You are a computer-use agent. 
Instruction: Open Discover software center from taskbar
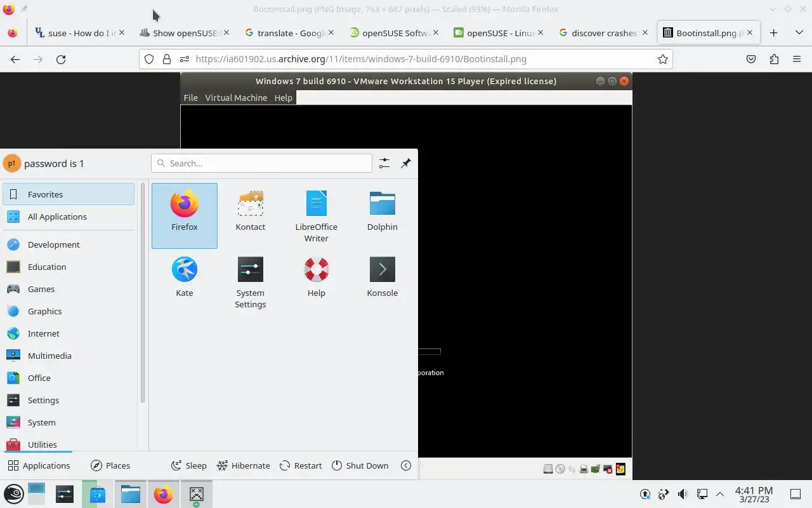pos(97,494)
